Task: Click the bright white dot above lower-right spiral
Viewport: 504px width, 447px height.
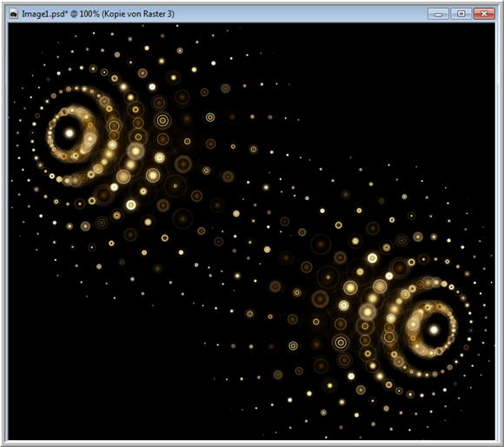Action: [x=372, y=258]
